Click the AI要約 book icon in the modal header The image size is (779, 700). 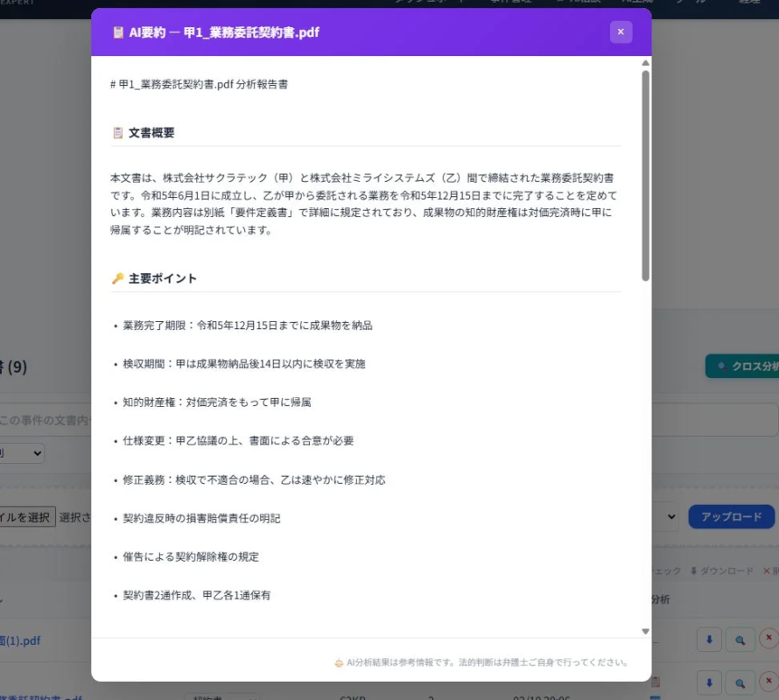[118, 31]
